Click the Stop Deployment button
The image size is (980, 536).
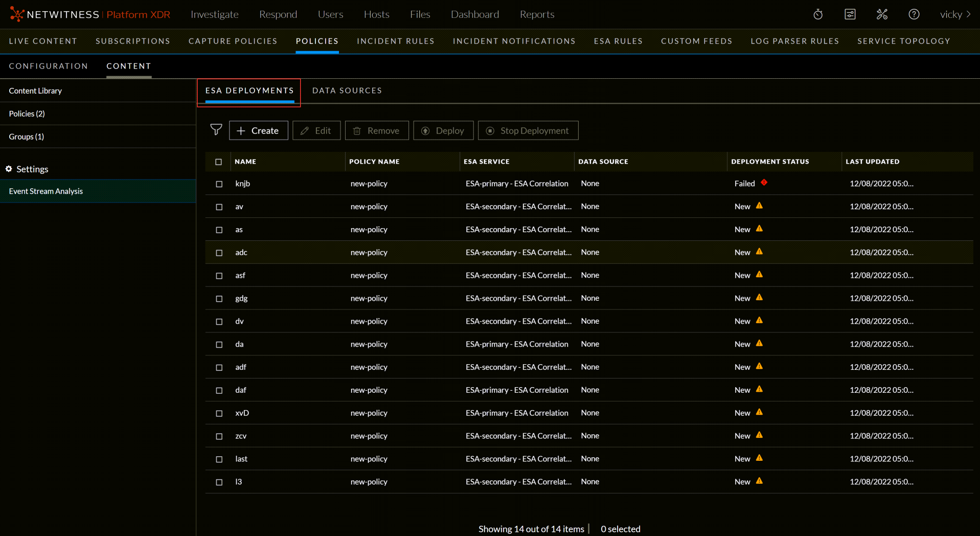coord(528,130)
